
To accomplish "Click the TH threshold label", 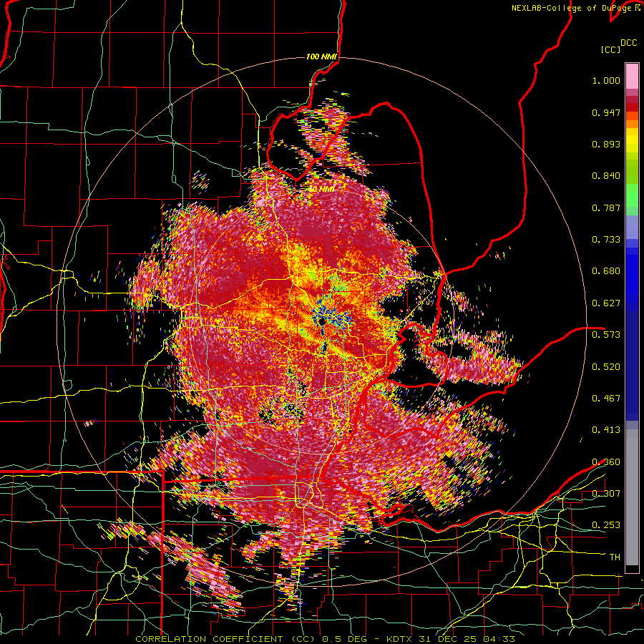I will [615, 557].
